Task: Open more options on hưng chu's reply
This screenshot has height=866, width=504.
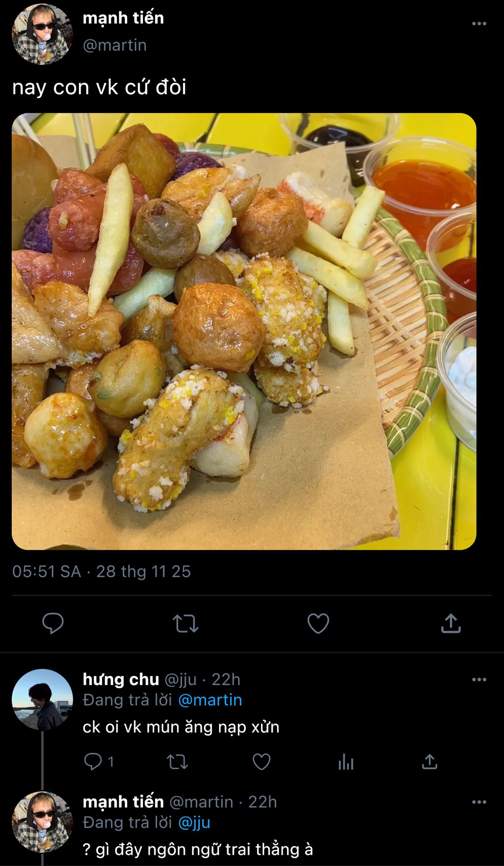Action: (x=479, y=679)
